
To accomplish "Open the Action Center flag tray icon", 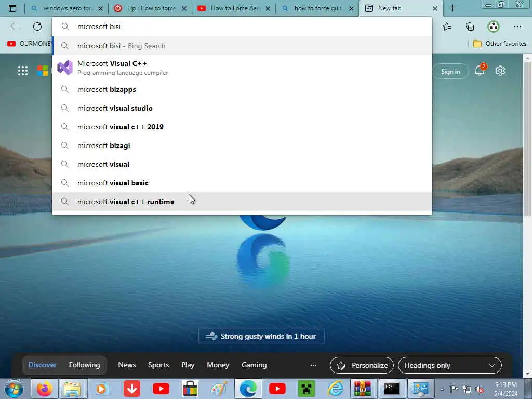I will [x=454, y=389].
